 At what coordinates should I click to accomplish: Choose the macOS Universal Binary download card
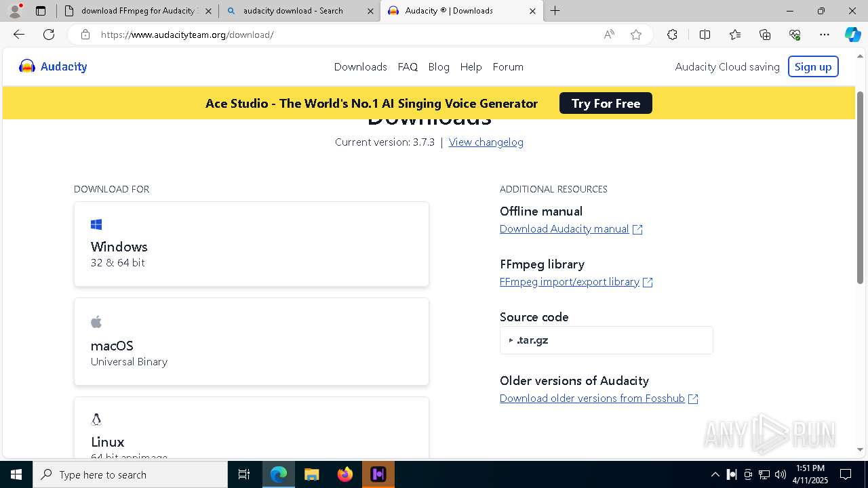pos(252,342)
